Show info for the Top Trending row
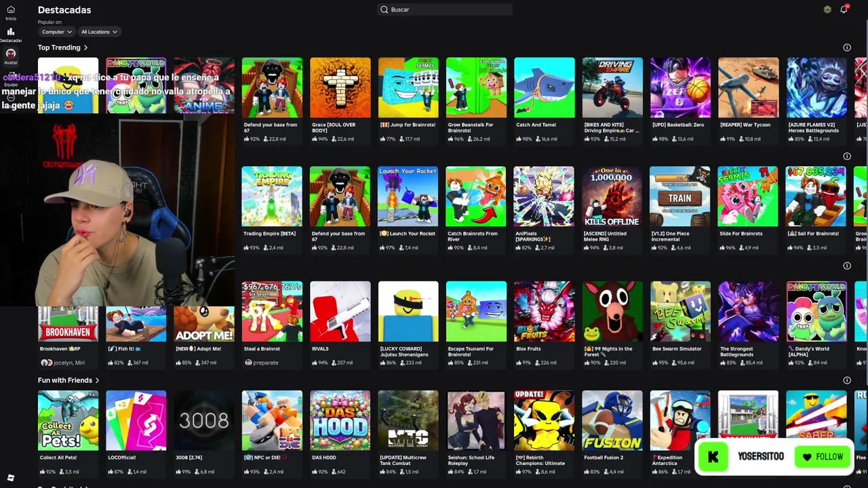Image resolution: width=868 pixels, height=488 pixels. [847, 47]
